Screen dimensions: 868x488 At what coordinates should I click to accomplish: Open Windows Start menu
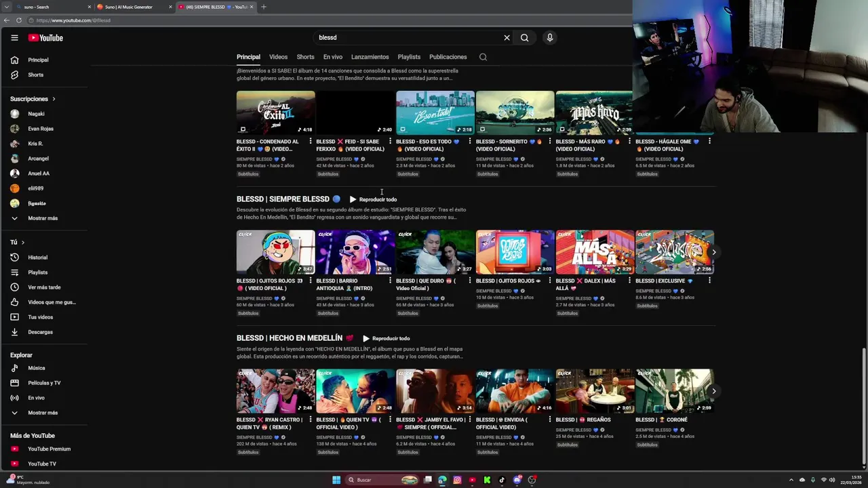pyautogui.click(x=336, y=480)
